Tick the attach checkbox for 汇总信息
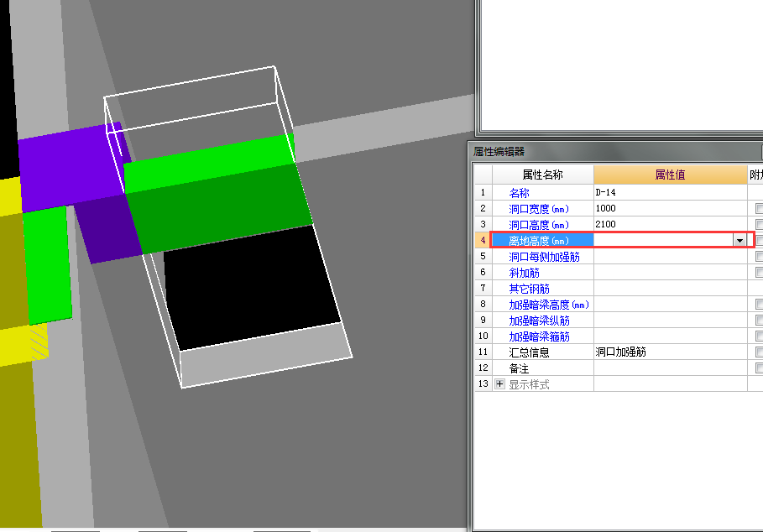Image resolution: width=763 pixels, height=532 pixels. pos(759,352)
